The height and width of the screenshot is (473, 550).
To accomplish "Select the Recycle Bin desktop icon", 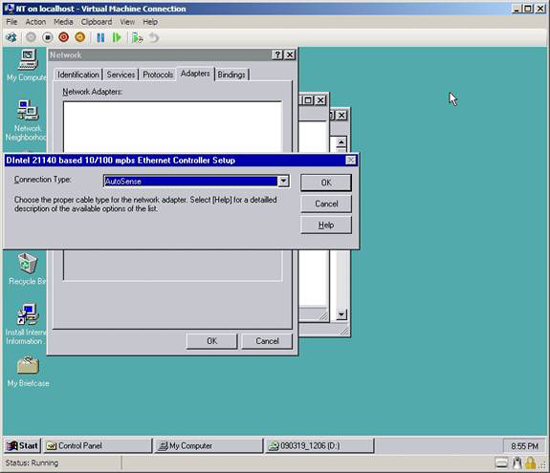I will 27,269.
